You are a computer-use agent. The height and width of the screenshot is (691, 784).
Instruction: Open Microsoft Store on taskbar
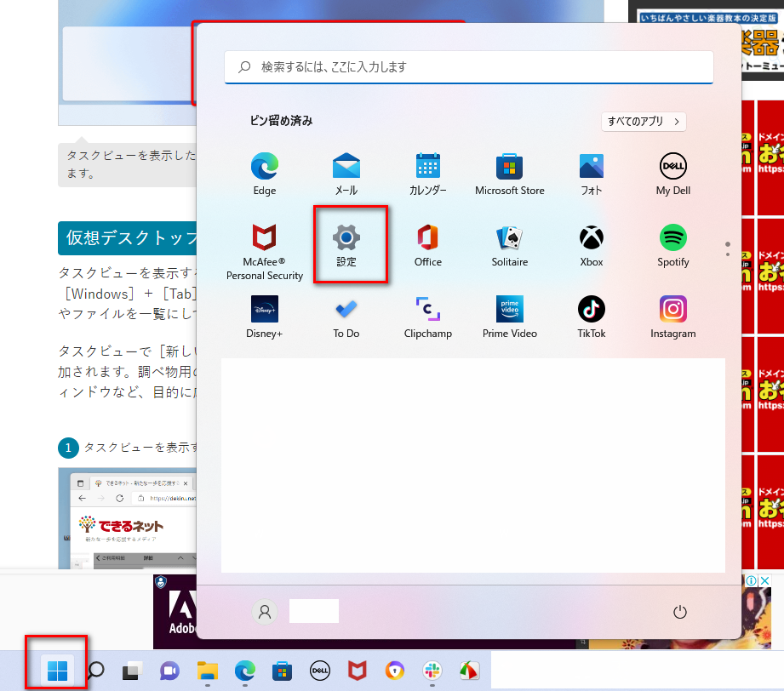[x=282, y=671]
